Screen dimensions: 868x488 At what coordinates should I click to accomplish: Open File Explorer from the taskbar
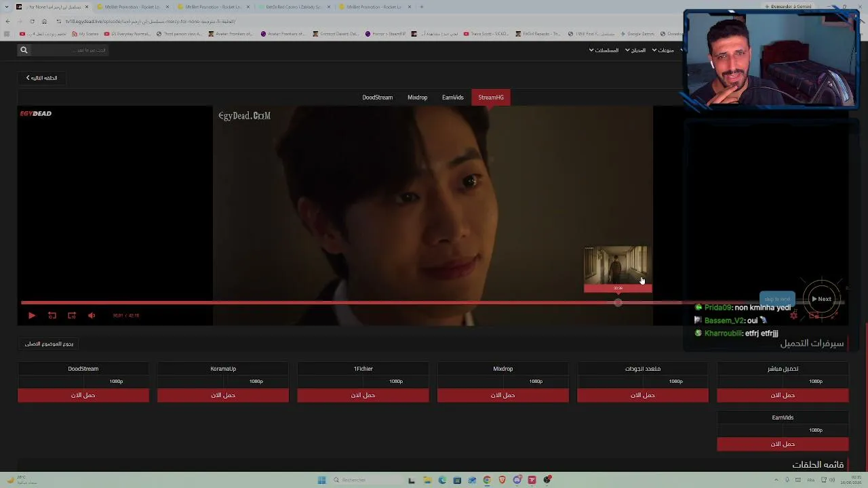(x=427, y=480)
